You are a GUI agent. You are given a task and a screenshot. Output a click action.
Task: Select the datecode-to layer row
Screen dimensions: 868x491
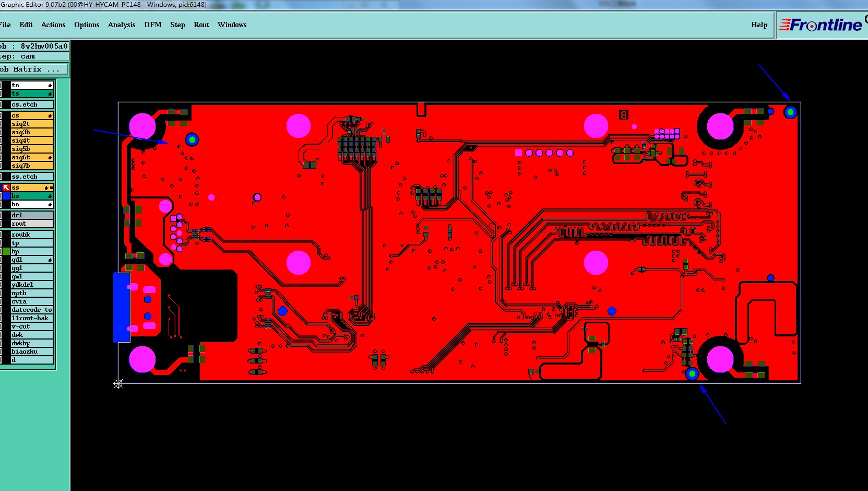tap(32, 310)
